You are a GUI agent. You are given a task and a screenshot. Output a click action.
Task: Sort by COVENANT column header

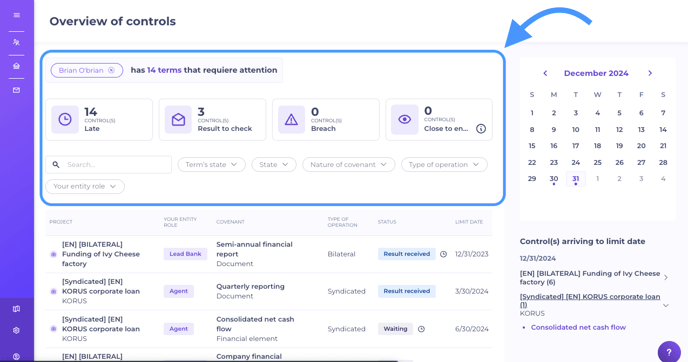tap(230, 222)
